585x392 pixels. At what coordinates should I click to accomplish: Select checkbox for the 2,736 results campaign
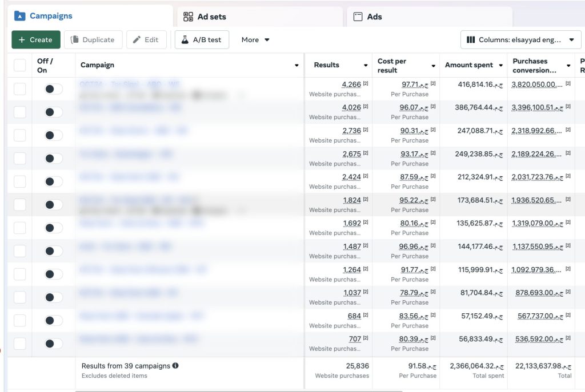20,135
